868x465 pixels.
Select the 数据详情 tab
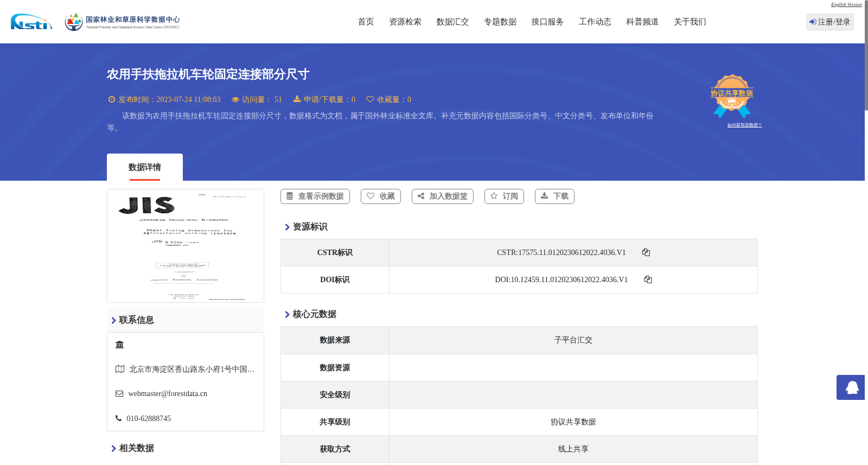tap(145, 167)
